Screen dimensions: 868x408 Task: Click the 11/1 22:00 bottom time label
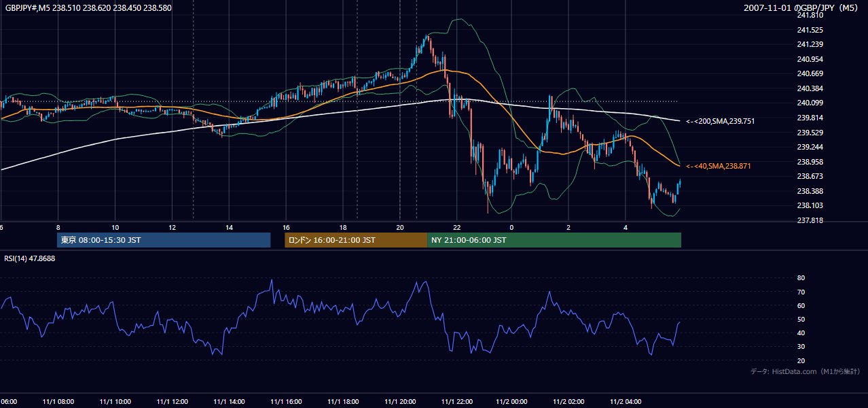456,401
